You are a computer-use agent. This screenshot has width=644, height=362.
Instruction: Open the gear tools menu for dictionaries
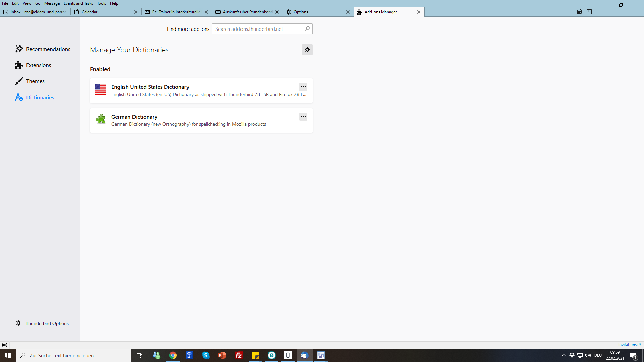click(x=307, y=50)
